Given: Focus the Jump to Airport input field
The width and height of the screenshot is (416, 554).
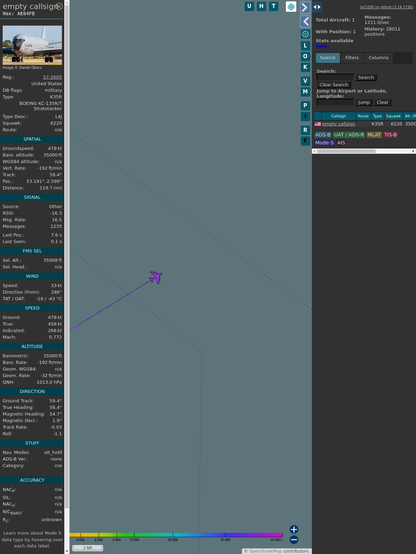Looking at the screenshot, I should coord(335,102).
